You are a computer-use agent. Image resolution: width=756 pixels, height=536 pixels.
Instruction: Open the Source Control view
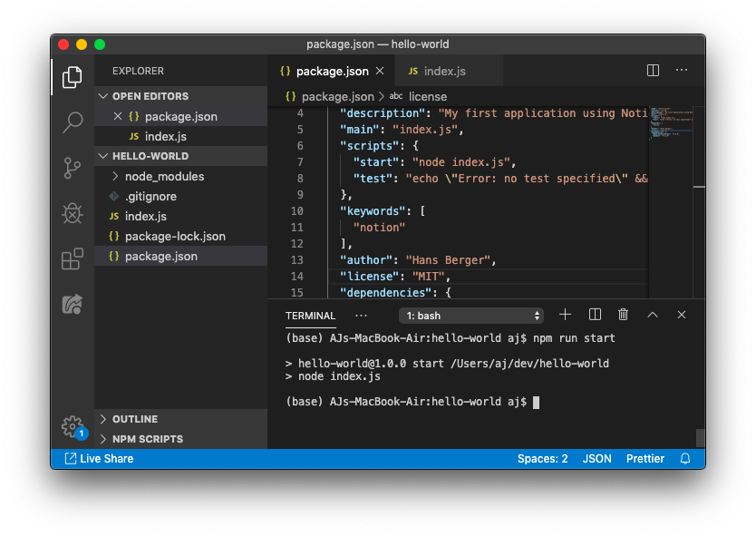click(73, 168)
